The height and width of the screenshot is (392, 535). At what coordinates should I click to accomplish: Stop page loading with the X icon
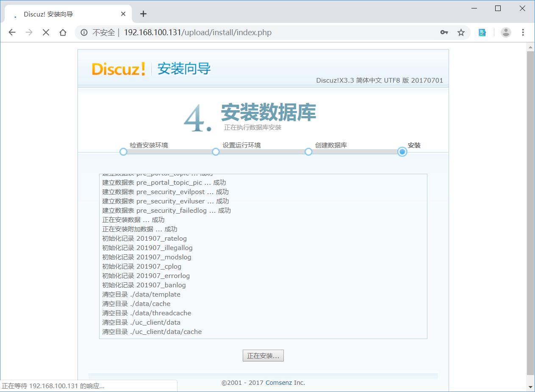[x=46, y=32]
